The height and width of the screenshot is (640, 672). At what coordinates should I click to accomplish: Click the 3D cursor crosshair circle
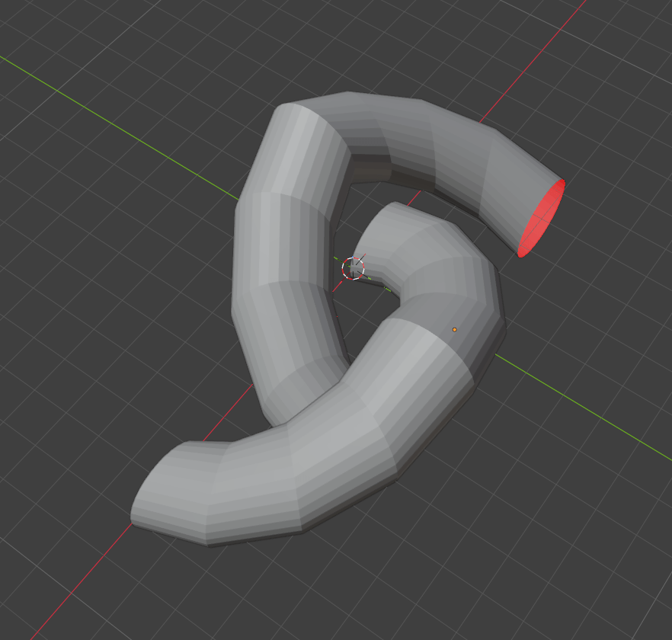[x=354, y=268]
